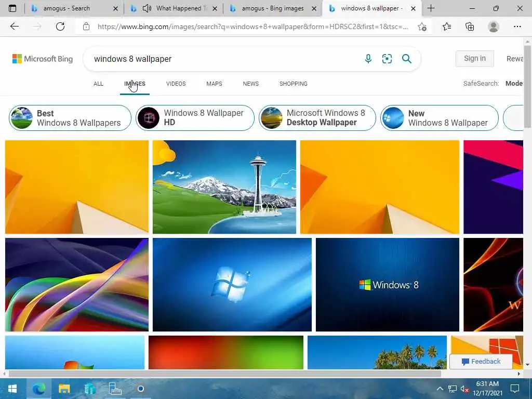
Task: Start voice search microphone icon
Action: point(368,59)
